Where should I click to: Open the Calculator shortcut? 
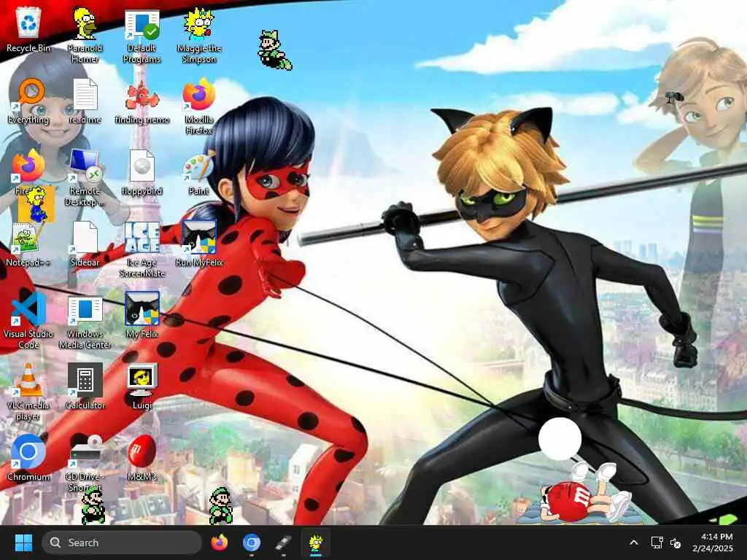pos(85,386)
